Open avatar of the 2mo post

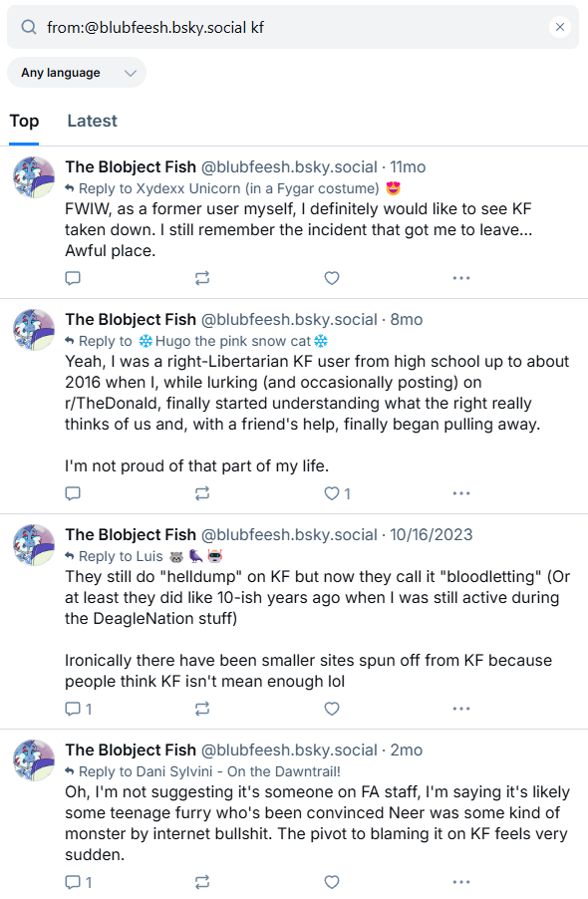(34, 760)
